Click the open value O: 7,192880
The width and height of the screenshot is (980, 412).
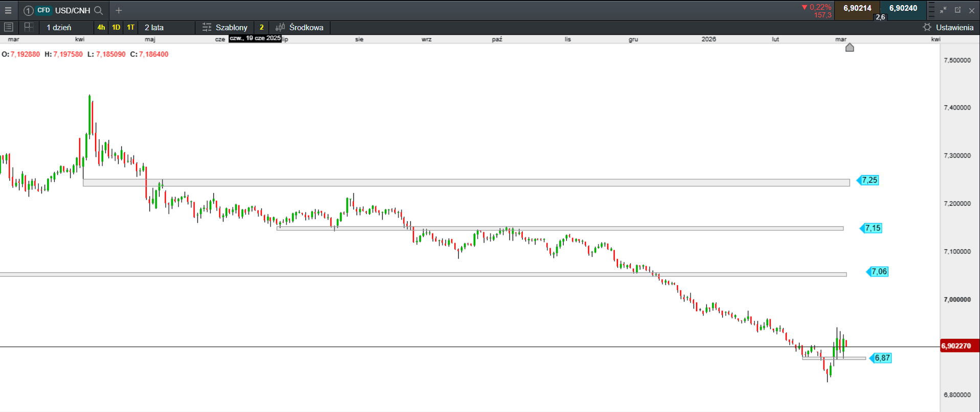tap(21, 54)
